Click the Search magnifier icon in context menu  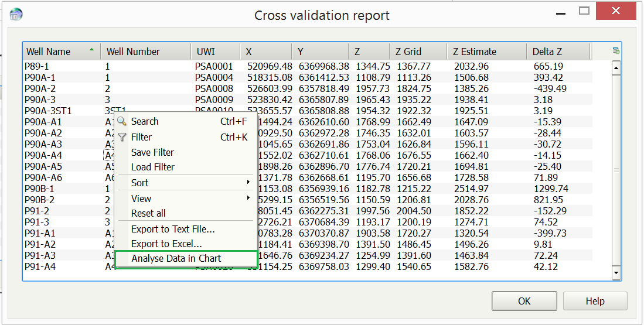(x=122, y=122)
